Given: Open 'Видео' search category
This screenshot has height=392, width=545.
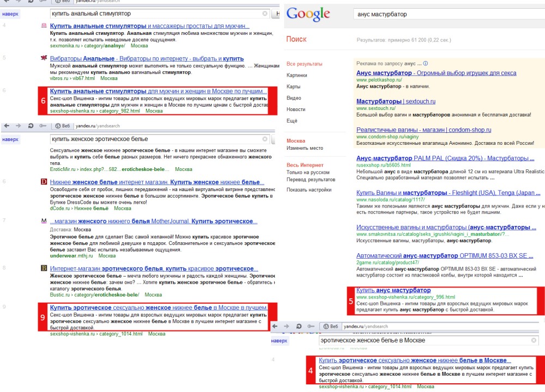Looking at the screenshot, I should click(x=294, y=98).
